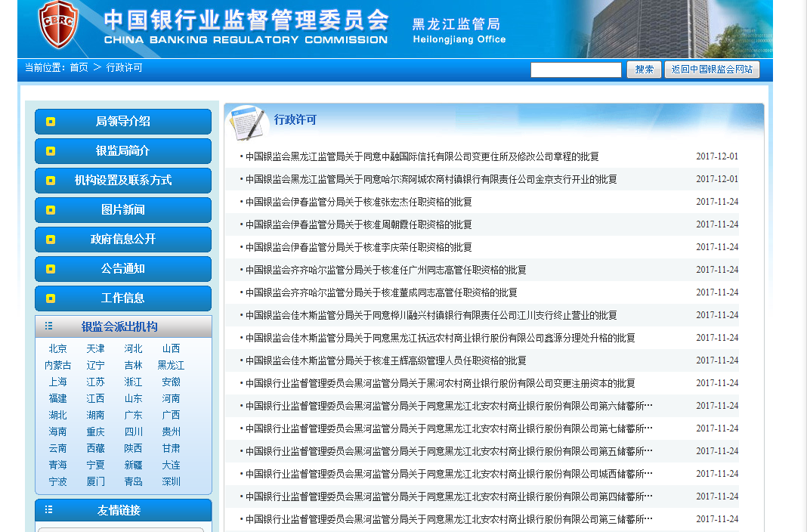This screenshot has height=532, width=807.
Task: Click yellow square icon beside 银监局简介
Action: (51, 150)
